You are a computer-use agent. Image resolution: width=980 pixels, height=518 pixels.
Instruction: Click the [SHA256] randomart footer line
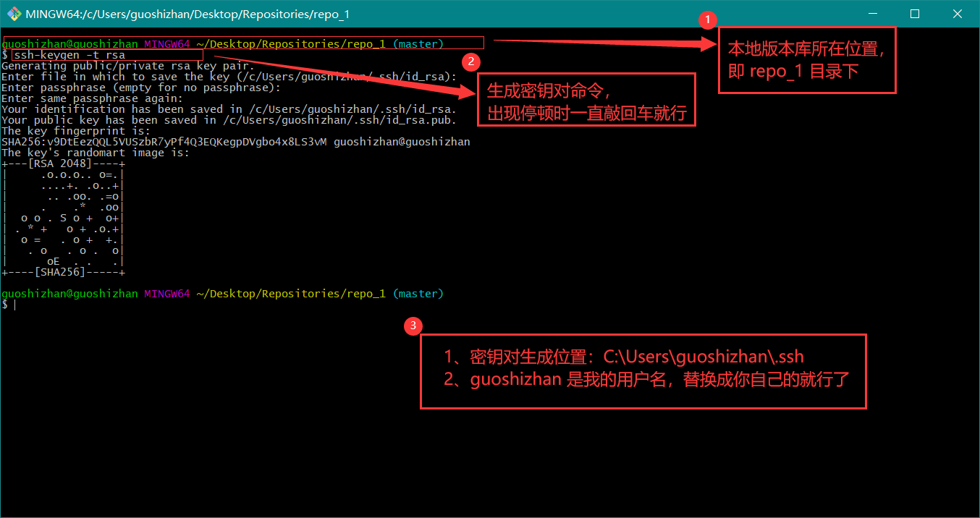[x=63, y=272]
